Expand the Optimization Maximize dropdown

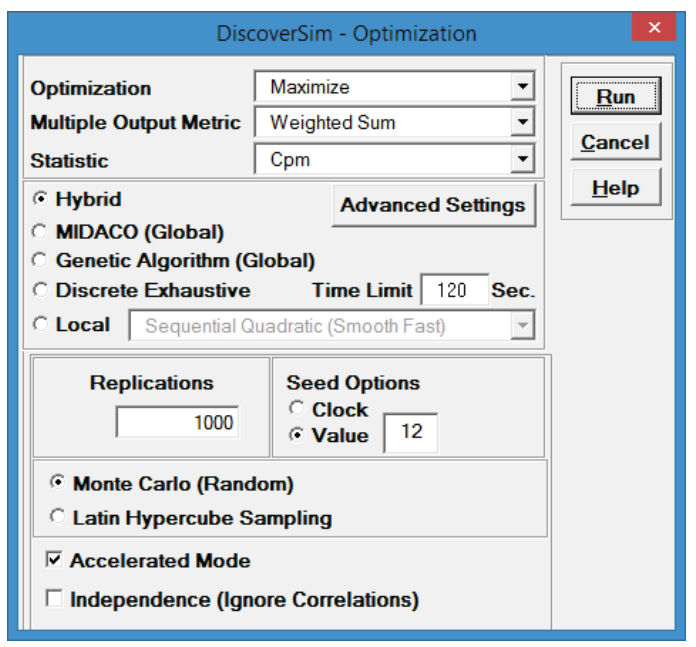coord(522,88)
